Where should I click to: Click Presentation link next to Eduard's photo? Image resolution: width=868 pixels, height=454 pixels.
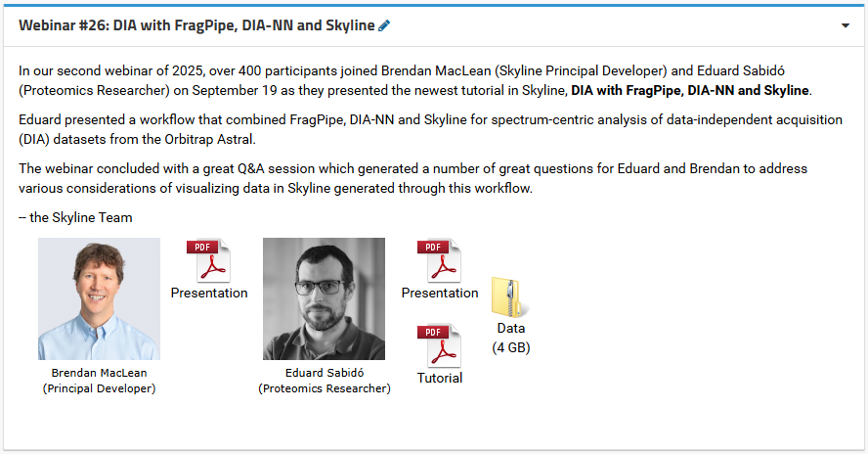click(440, 293)
